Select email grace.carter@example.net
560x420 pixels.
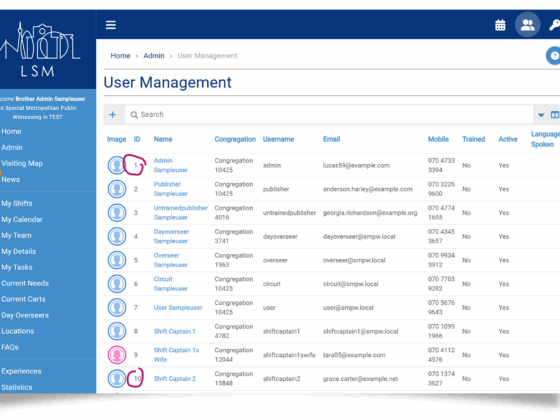point(360,379)
